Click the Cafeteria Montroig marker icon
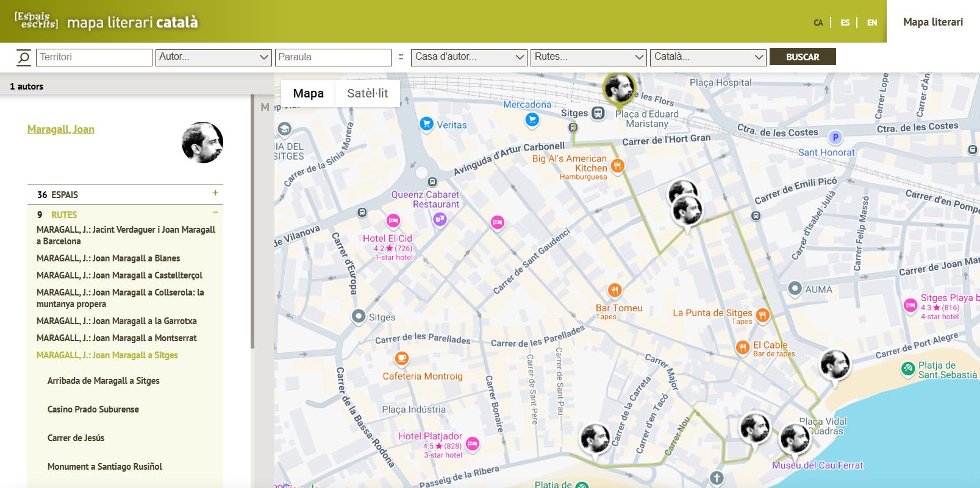 tap(401, 358)
